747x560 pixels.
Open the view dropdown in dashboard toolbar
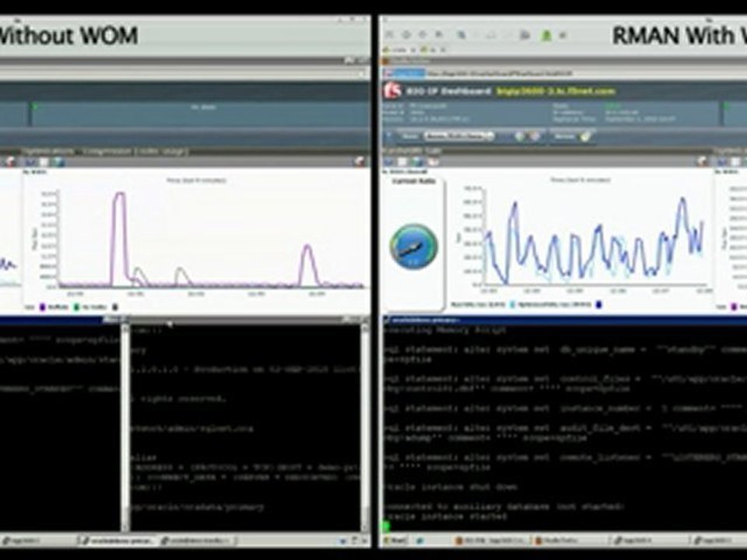[458, 137]
